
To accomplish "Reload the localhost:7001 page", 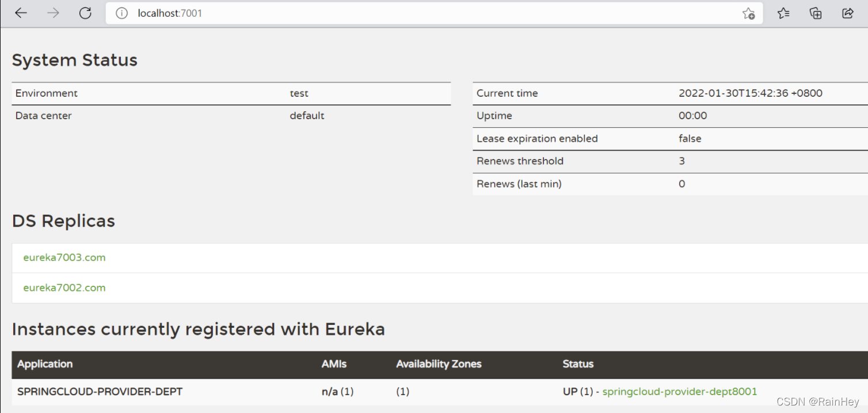I will [x=85, y=13].
